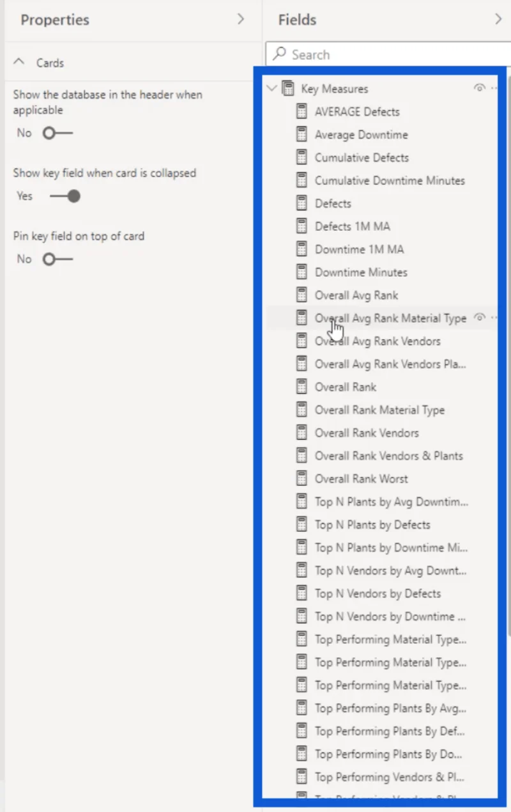Collapse the Cards section

point(20,62)
